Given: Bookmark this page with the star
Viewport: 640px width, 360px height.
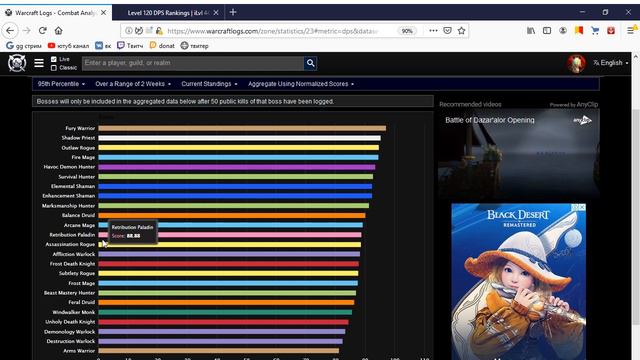Looking at the screenshot, I should pyautogui.click(x=461, y=31).
